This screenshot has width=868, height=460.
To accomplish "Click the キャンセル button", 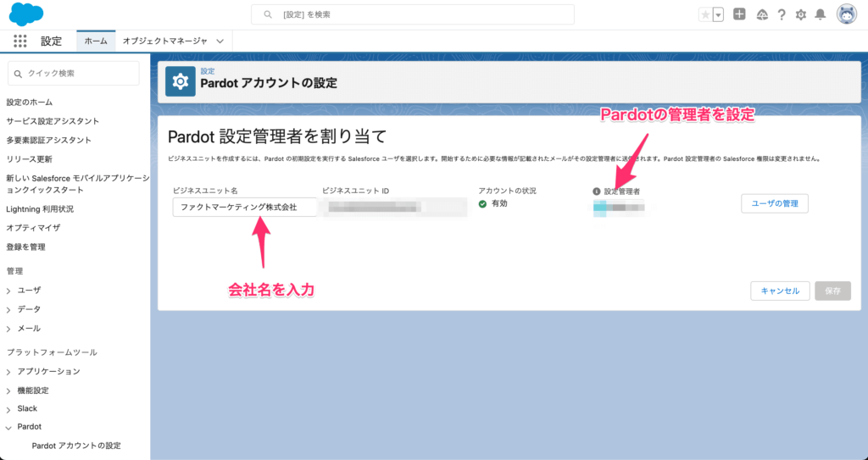I will [x=780, y=291].
